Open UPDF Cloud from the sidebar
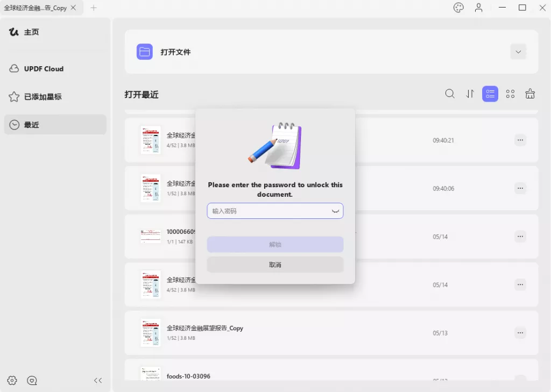The height and width of the screenshot is (392, 551). (44, 68)
